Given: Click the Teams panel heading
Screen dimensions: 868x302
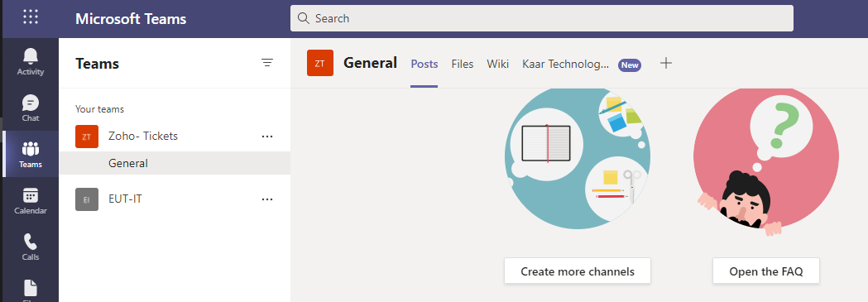Looking at the screenshot, I should tap(98, 64).
